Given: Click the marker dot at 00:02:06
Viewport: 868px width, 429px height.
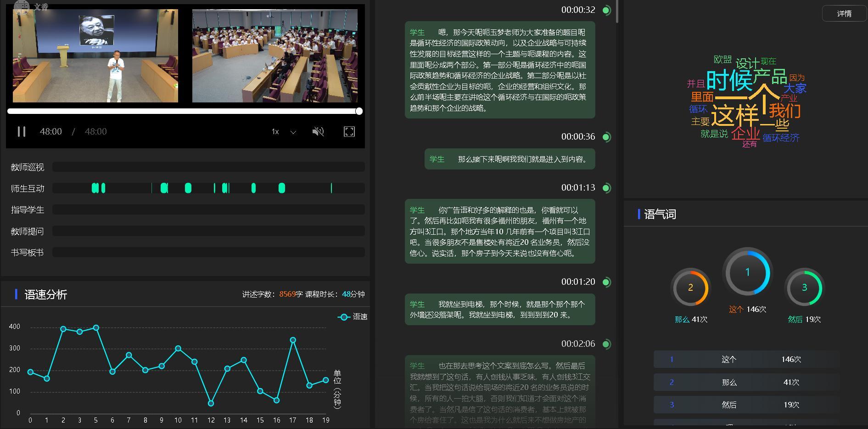Looking at the screenshot, I should (606, 344).
